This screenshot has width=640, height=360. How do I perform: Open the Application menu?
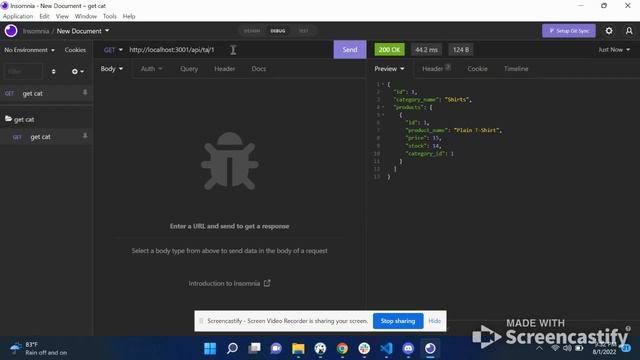tap(18, 16)
